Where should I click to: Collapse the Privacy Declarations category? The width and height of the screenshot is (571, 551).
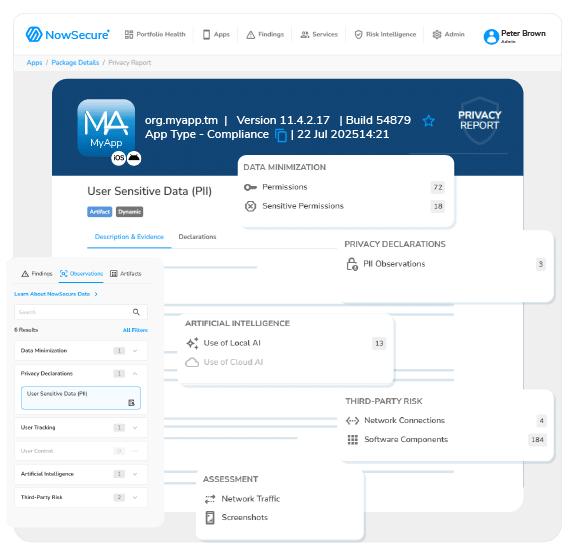pyautogui.click(x=81, y=374)
